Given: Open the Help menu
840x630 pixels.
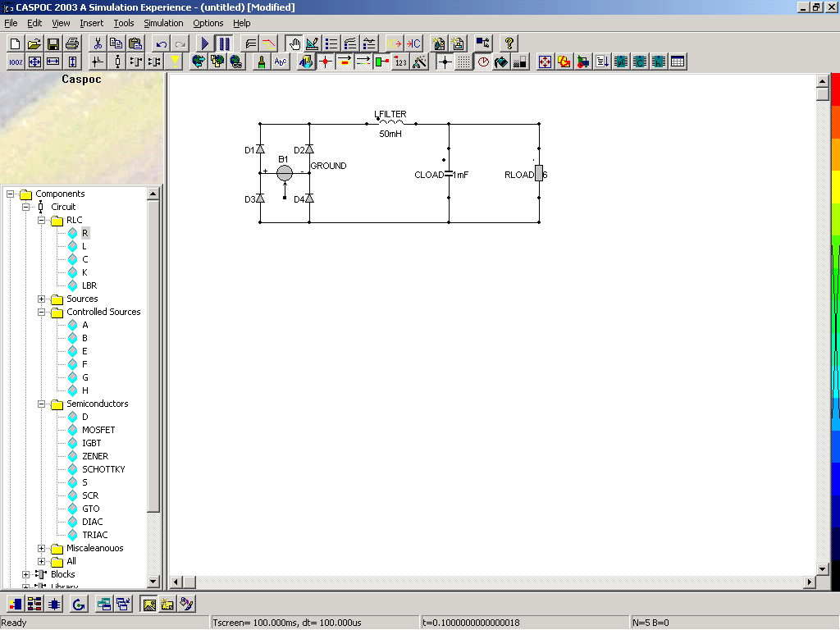Looking at the screenshot, I should click(242, 23).
